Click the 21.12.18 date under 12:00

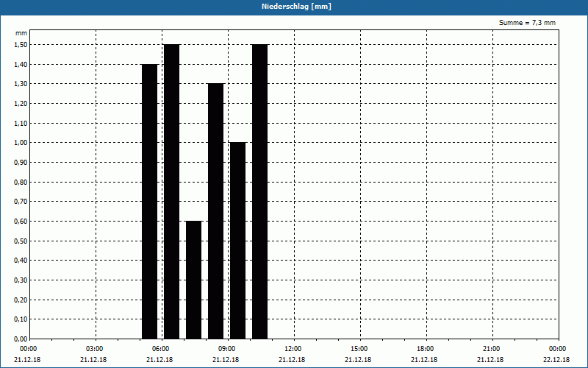point(292,360)
